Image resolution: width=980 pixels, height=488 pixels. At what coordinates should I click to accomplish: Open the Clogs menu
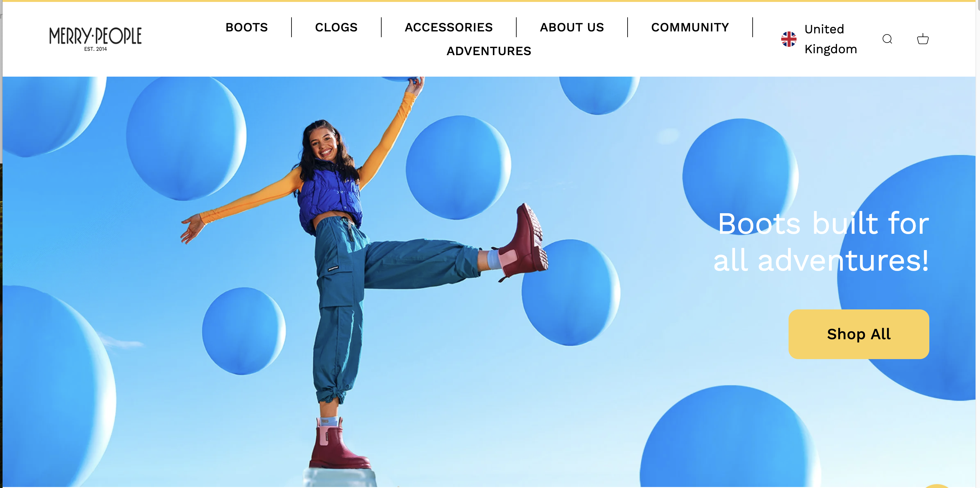coord(336,27)
